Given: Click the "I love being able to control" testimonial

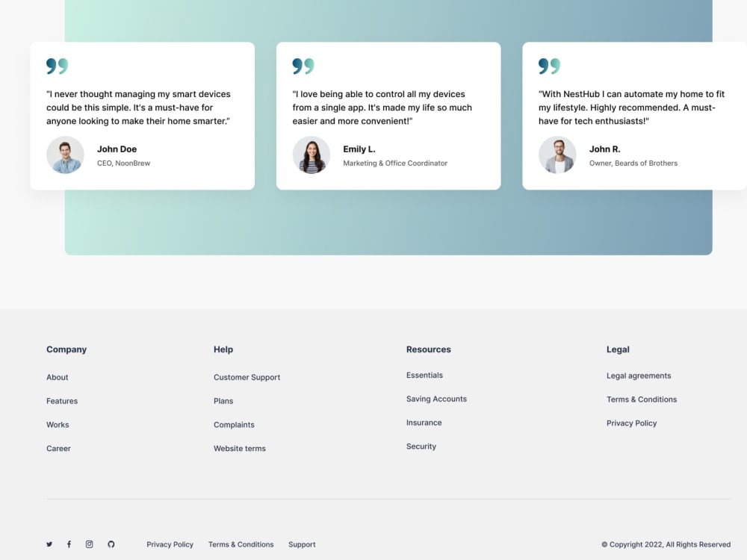Looking at the screenshot, I should 382,108.
